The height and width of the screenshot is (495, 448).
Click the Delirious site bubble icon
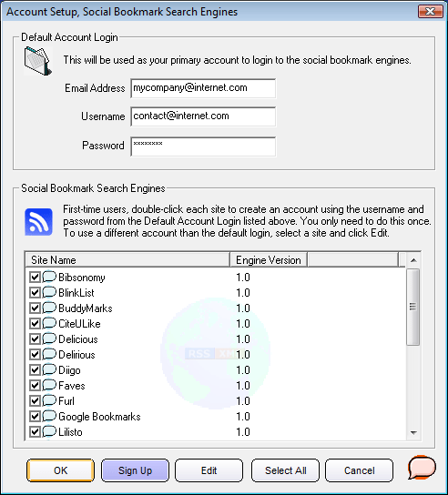point(49,354)
